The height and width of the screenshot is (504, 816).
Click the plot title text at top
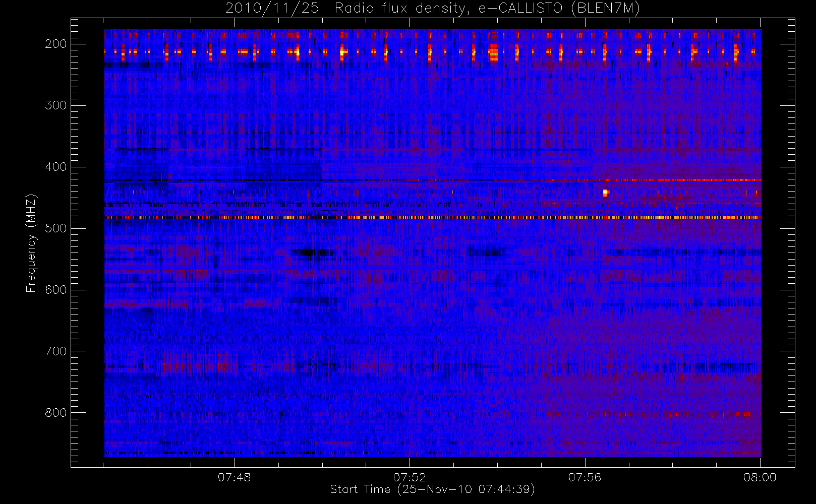433,9
